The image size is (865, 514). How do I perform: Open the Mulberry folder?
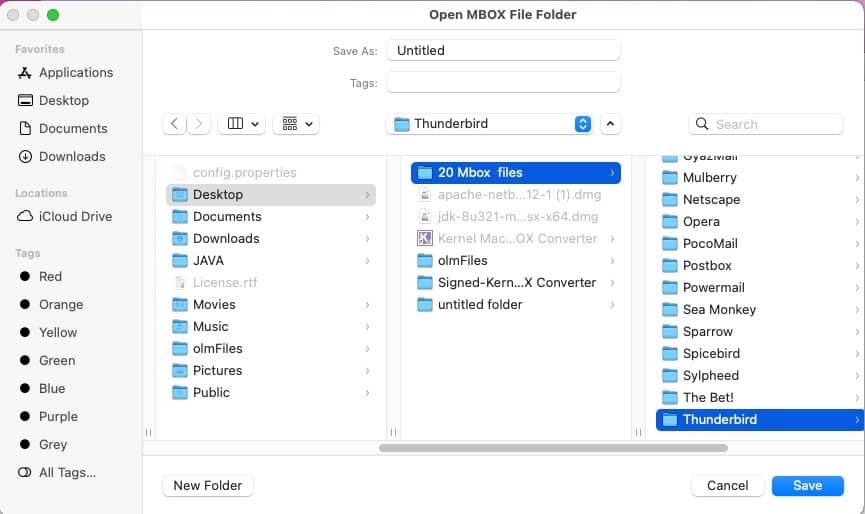[760, 178]
